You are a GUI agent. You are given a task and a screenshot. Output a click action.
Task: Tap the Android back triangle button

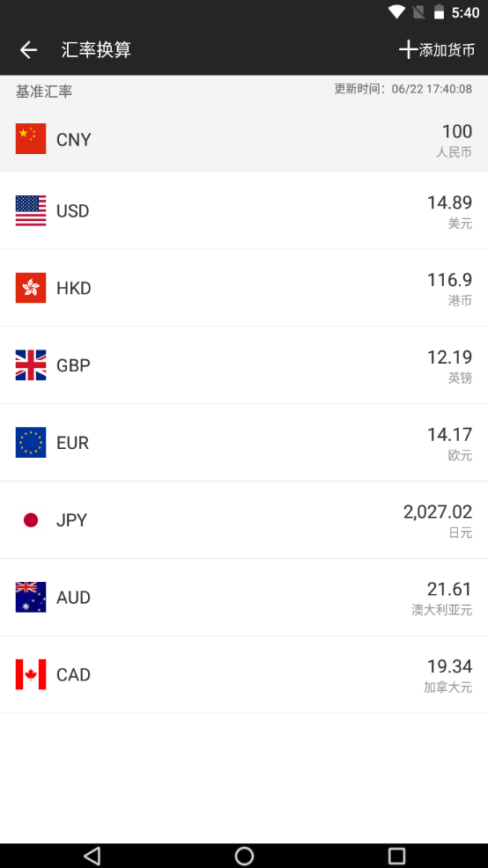pyautogui.click(x=92, y=856)
